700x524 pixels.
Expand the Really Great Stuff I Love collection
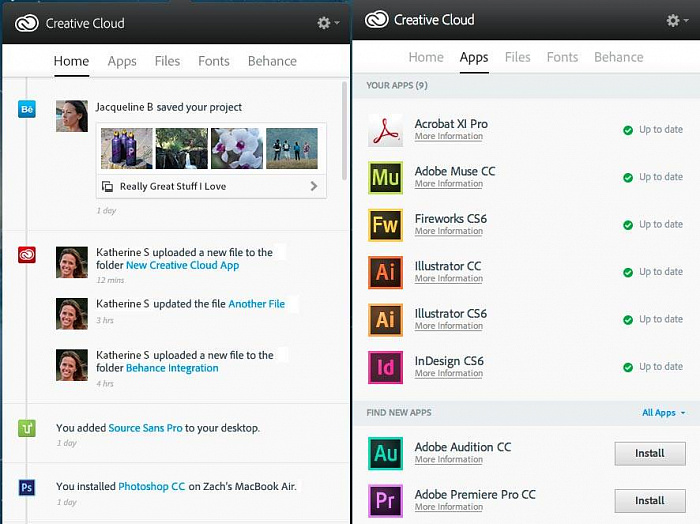(x=314, y=186)
